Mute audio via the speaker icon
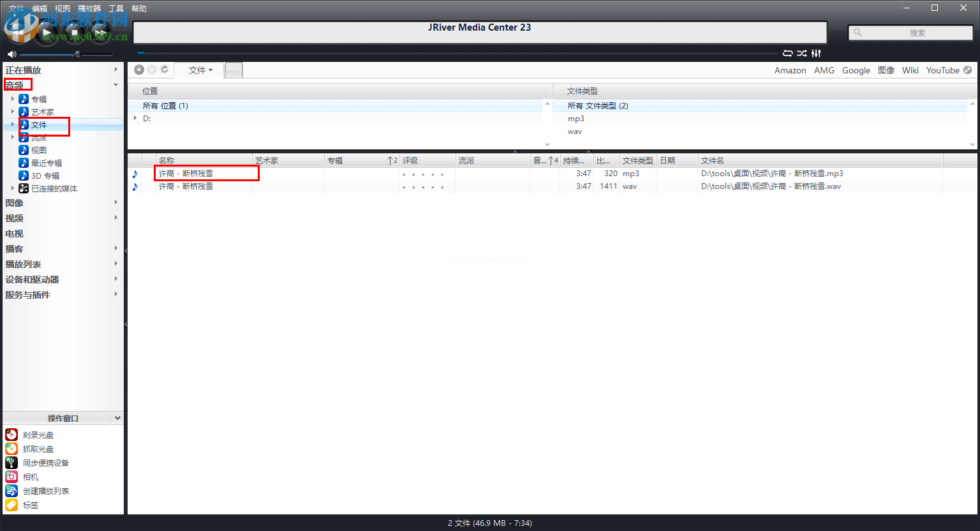Viewport: 980px width, 531px height. point(11,54)
